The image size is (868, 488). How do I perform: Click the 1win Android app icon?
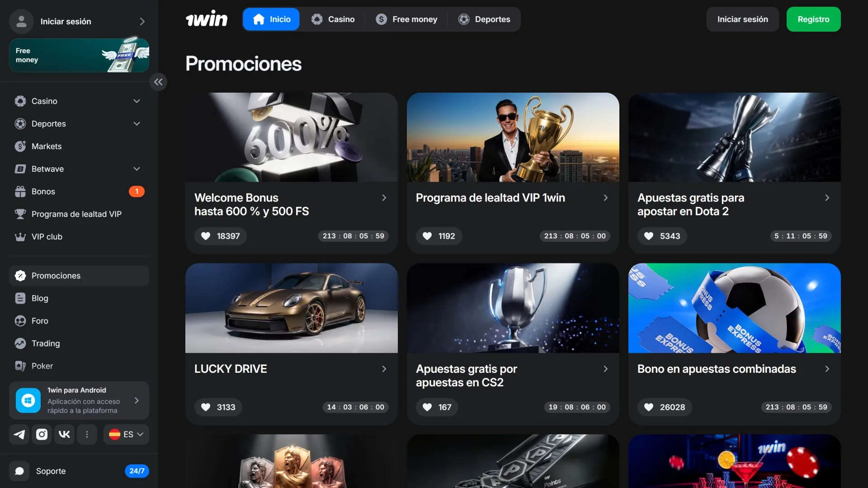click(28, 400)
